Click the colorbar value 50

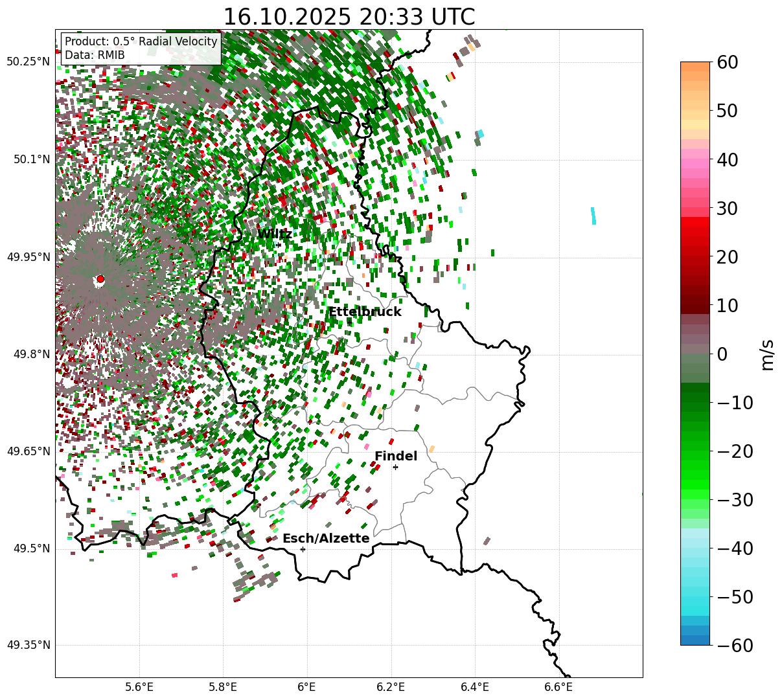[x=728, y=111]
